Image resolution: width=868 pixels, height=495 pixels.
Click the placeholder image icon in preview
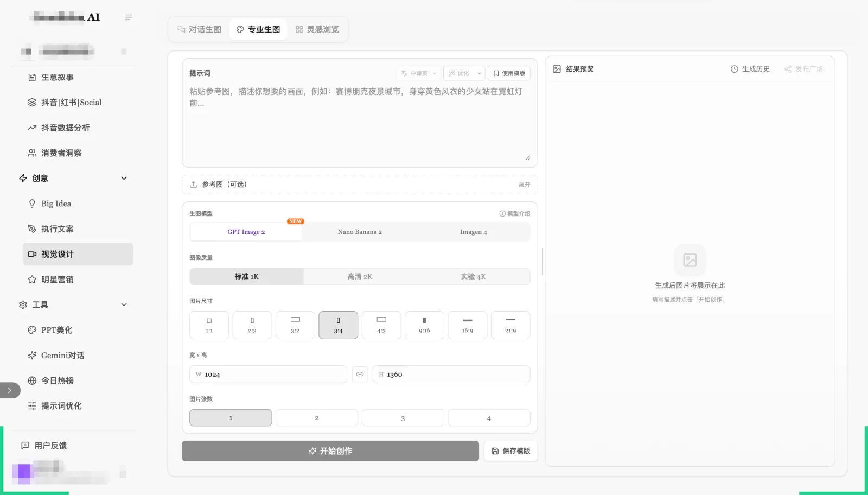coord(690,260)
